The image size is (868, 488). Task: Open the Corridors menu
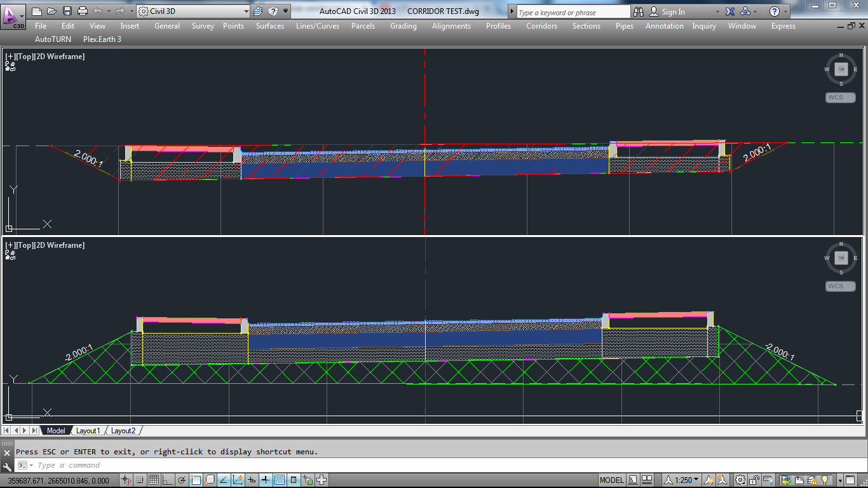541,26
